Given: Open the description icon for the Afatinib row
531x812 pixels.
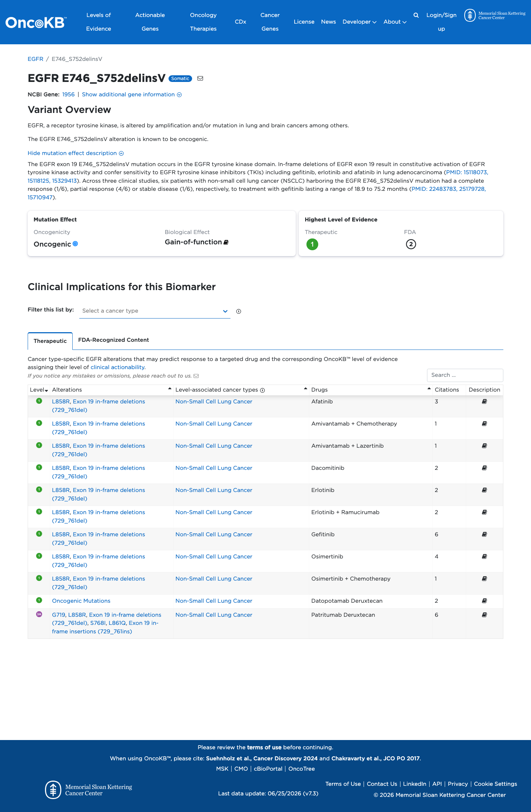Looking at the screenshot, I should [485, 402].
